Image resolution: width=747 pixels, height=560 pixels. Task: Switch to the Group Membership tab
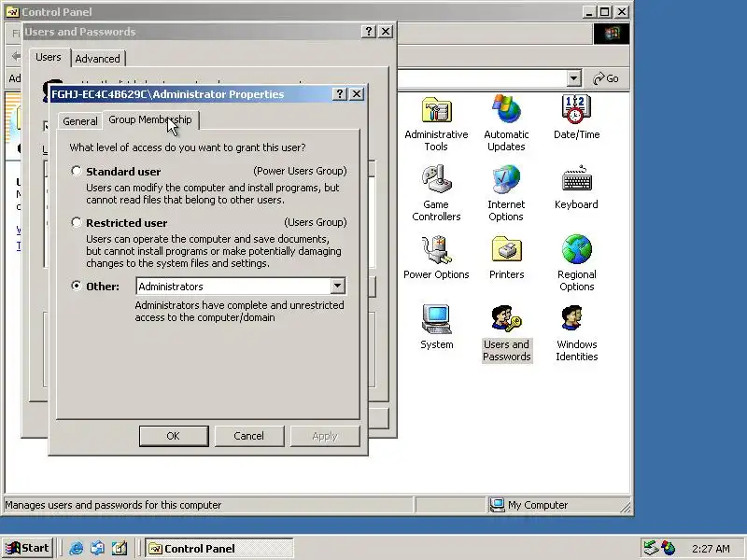coord(150,119)
